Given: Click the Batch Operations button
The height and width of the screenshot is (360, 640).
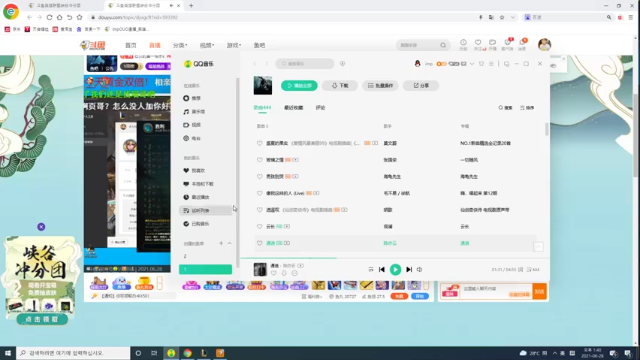Looking at the screenshot, I should [x=380, y=86].
